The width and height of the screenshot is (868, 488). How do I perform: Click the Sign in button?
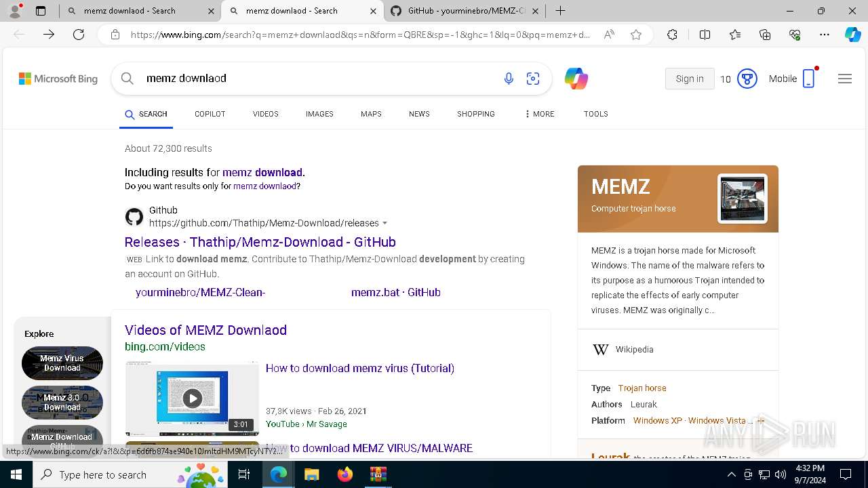click(690, 79)
